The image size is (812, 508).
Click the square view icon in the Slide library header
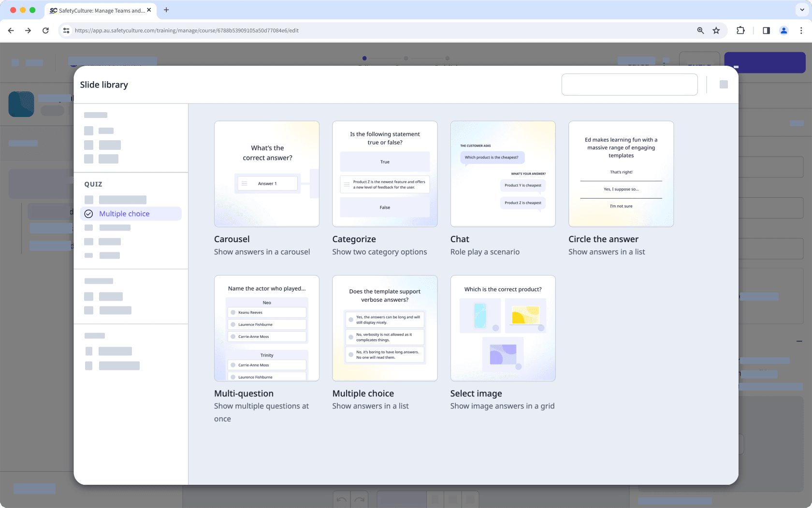click(x=724, y=84)
